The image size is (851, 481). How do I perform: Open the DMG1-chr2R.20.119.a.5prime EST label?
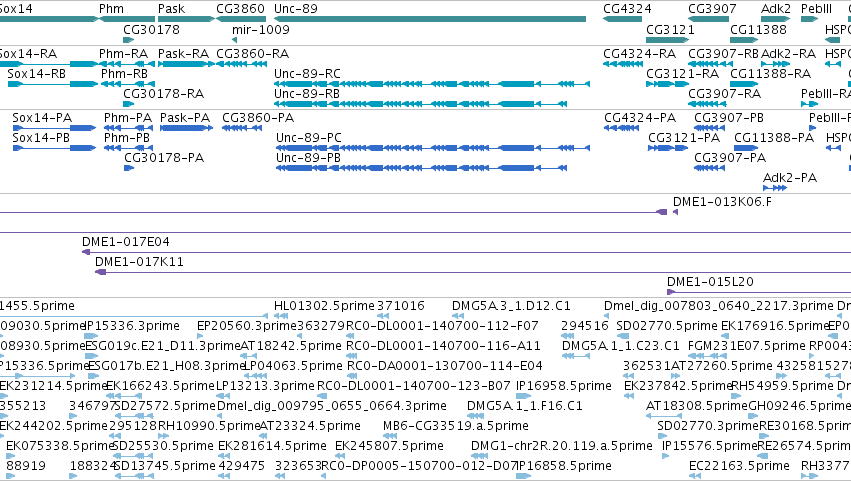pos(561,447)
